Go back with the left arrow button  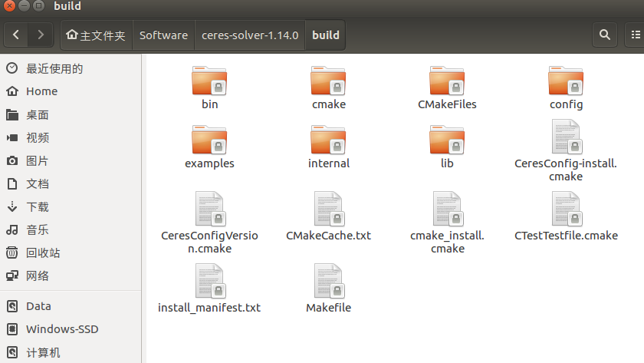pos(16,35)
